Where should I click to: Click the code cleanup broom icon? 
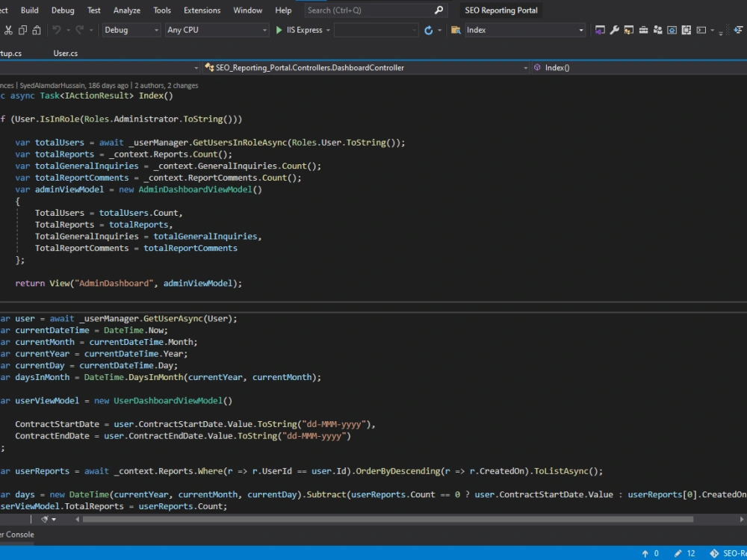pyautogui.click(x=45, y=519)
